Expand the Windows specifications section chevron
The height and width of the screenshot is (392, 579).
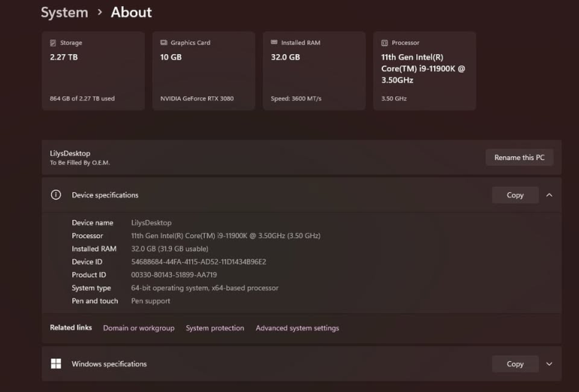(x=549, y=364)
